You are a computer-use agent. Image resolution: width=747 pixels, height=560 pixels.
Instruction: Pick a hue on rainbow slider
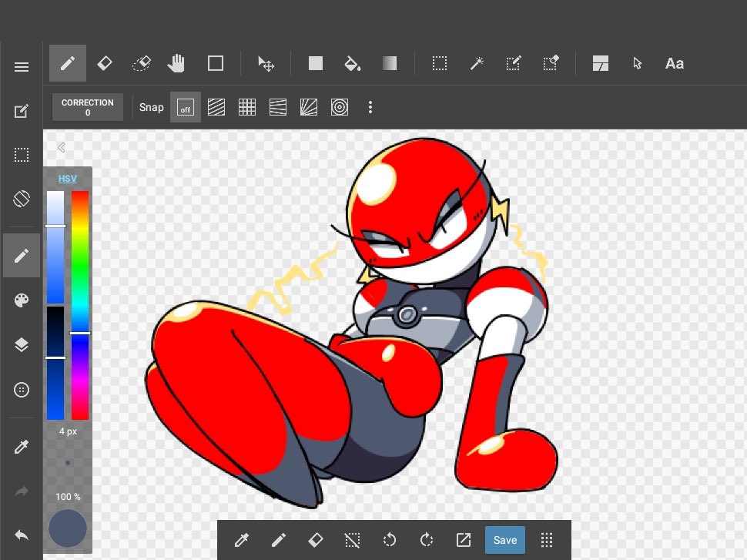point(80,305)
